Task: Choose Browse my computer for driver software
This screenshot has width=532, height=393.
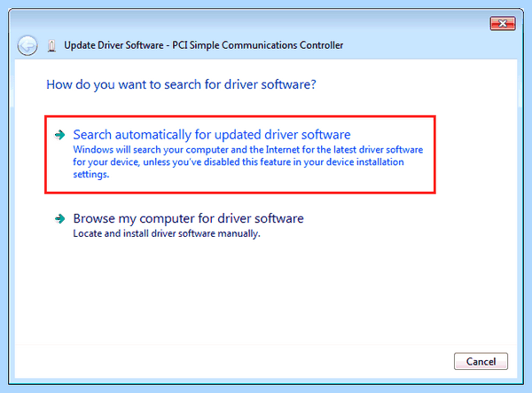Action: 188,218
